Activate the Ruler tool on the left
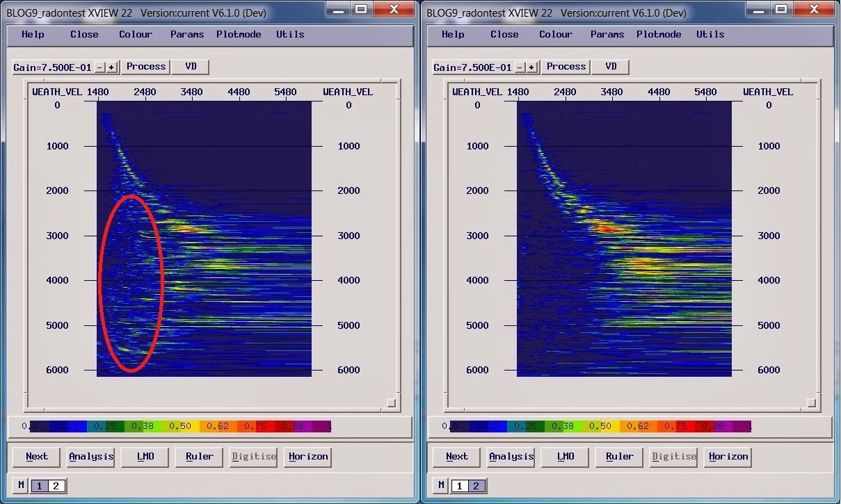Image resolution: width=841 pixels, height=504 pixels. tap(198, 457)
